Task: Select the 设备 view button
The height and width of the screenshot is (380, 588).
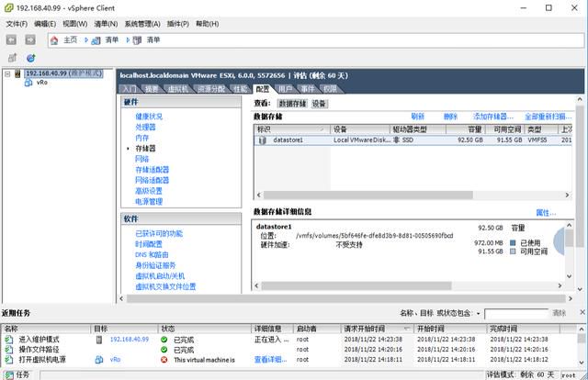Action: coord(319,104)
